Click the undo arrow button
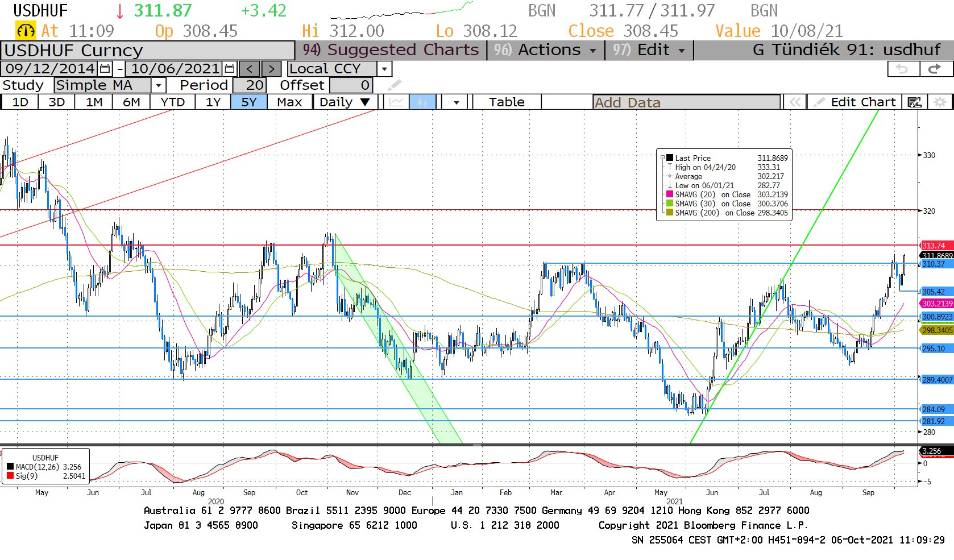954x560 pixels. coord(902,69)
